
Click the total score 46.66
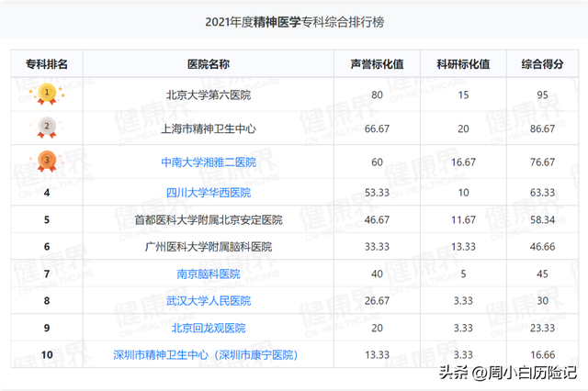pos(542,247)
